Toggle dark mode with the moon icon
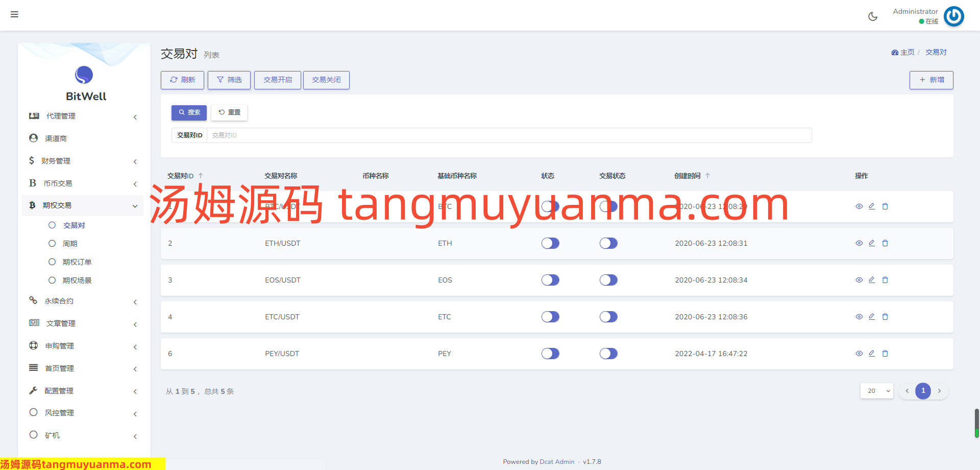 coord(873,16)
